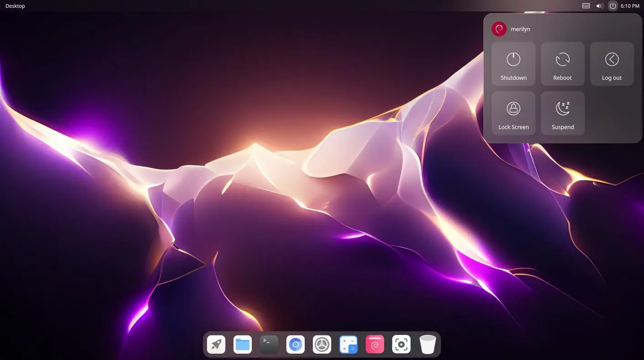Select Log out from the power panel
This screenshot has height=360, width=644.
612,64
